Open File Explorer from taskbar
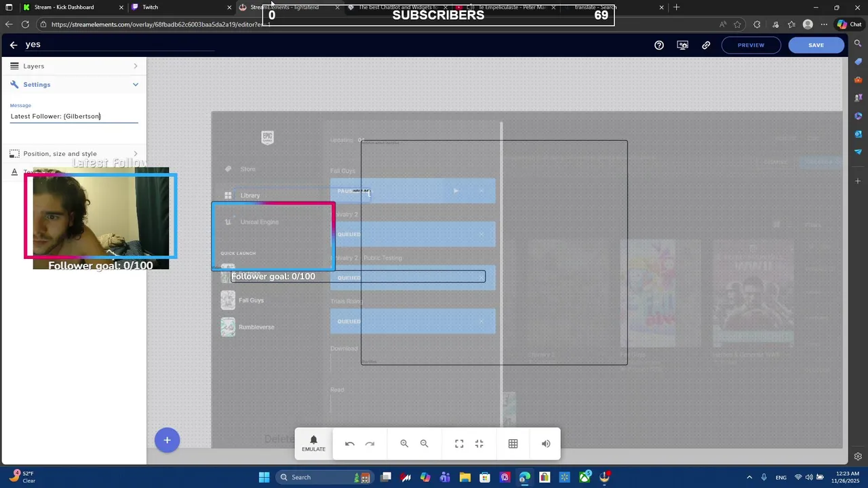The width and height of the screenshot is (868, 488). click(x=465, y=477)
